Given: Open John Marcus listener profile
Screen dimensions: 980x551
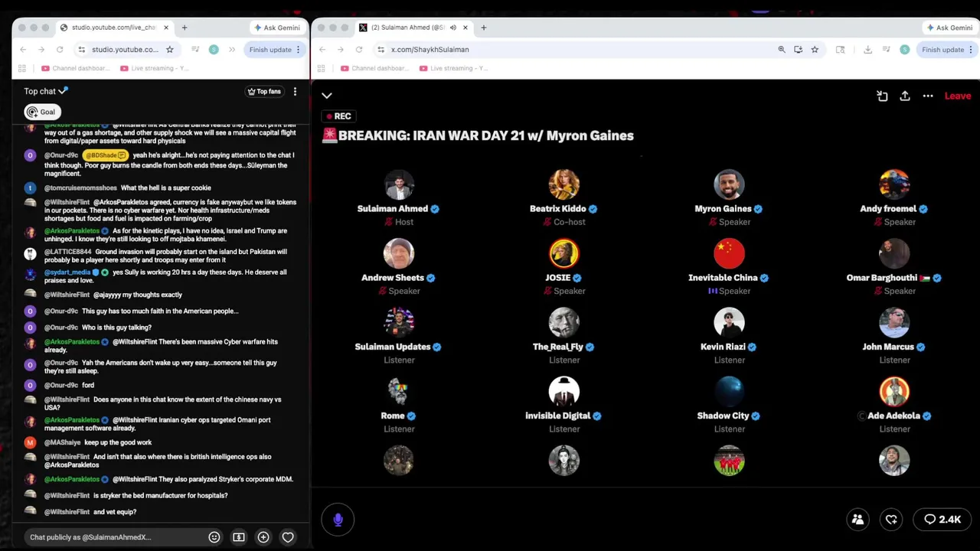Looking at the screenshot, I should 894,322.
